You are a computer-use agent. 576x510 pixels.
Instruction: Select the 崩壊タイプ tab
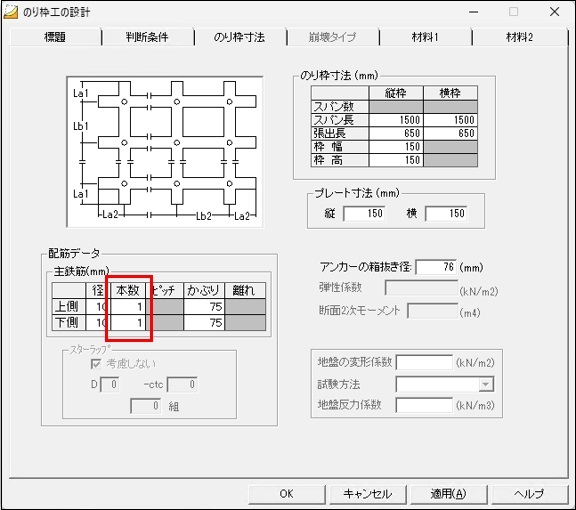(x=332, y=37)
